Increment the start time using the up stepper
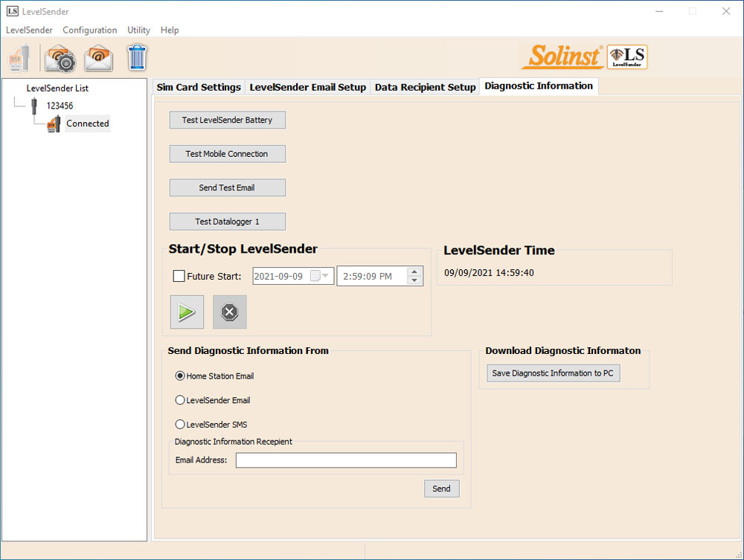 point(414,271)
